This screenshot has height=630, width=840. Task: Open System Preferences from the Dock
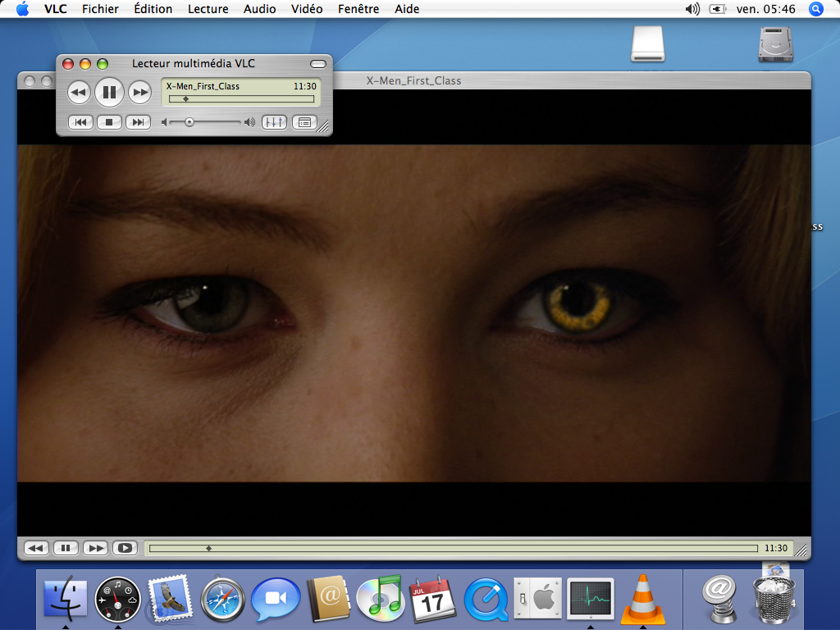pyautogui.click(x=537, y=598)
